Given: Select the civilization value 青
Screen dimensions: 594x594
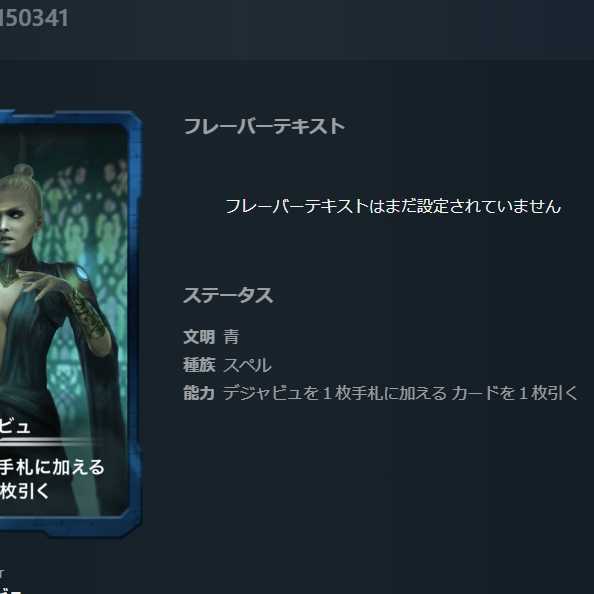Looking at the screenshot, I should 231,337.
